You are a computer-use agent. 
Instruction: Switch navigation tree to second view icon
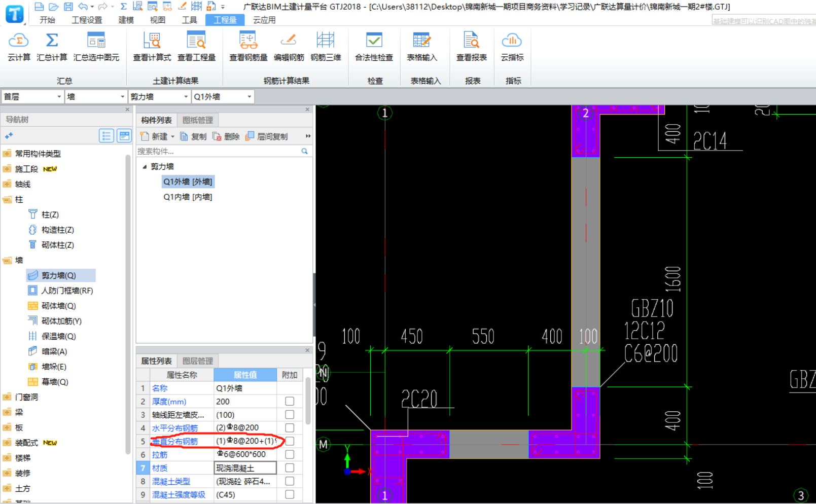[x=124, y=136]
